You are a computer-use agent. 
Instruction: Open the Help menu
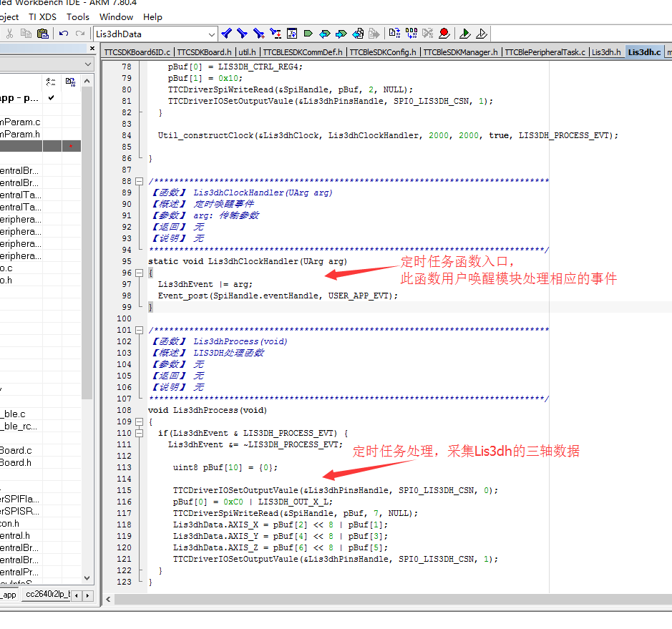click(152, 16)
